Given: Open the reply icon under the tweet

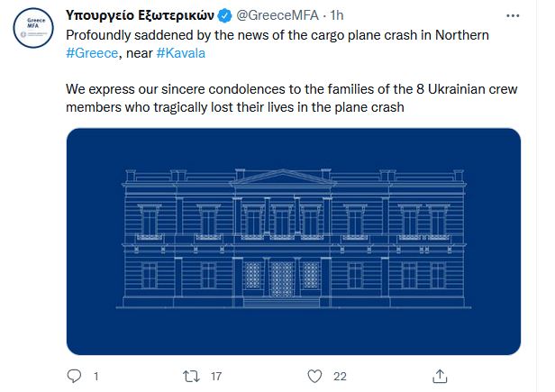Looking at the screenshot, I should click(x=74, y=374).
